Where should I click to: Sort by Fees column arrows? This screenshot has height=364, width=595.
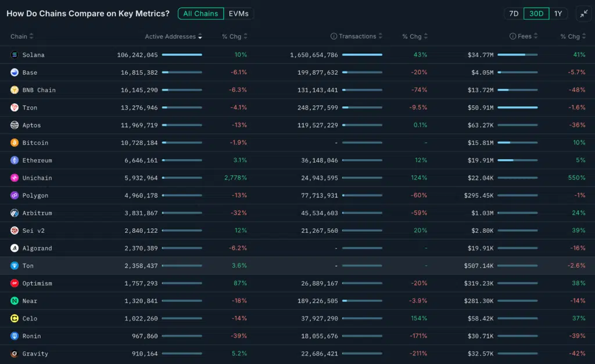pos(536,37)
